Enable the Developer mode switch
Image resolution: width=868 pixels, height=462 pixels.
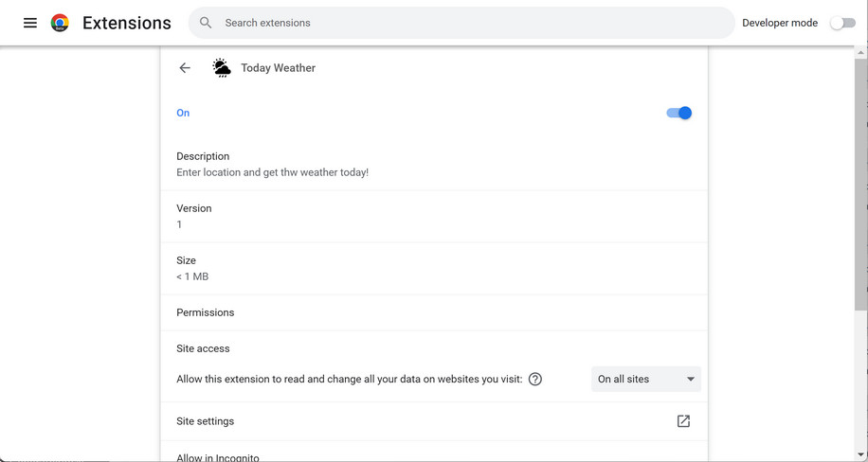click(x=842, y=23)
